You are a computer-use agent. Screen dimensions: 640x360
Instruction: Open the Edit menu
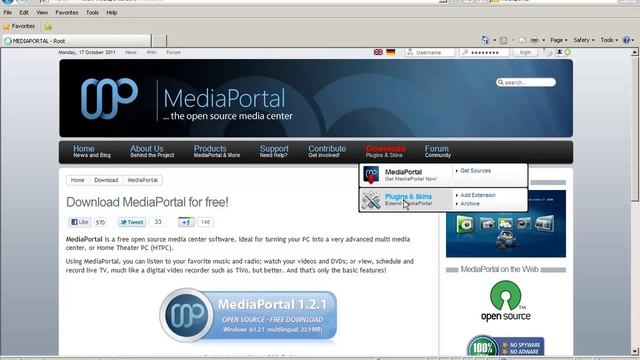coord(24,13)
